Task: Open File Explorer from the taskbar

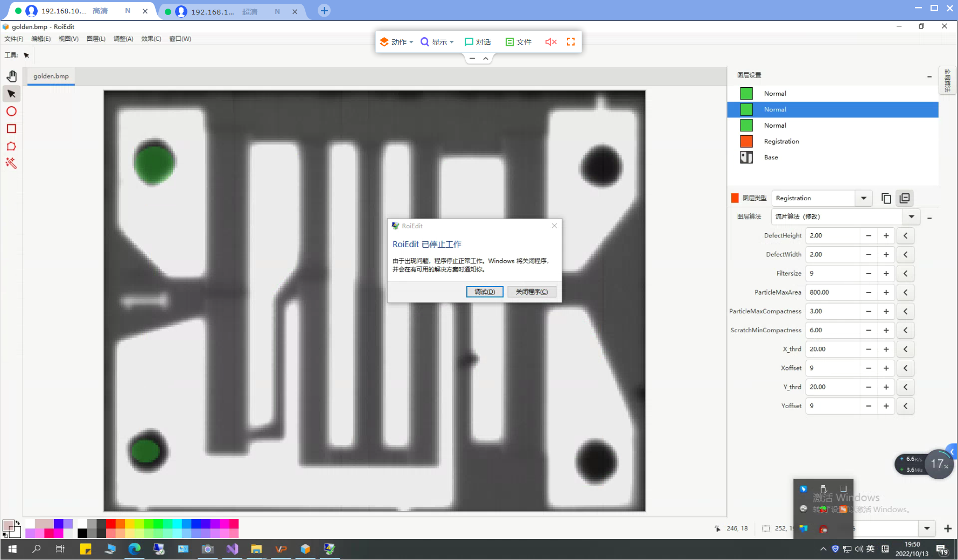Action: (256, 549)
